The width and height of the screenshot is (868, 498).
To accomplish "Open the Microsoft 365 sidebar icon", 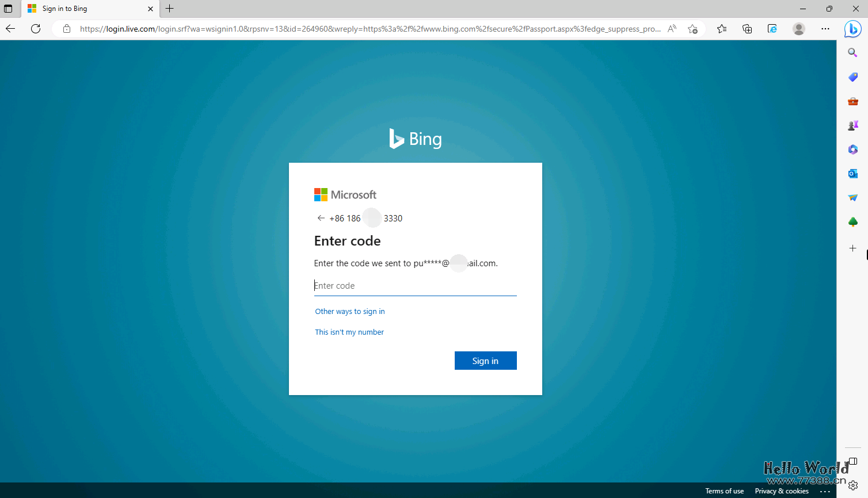I will click(x=852, y=150).
